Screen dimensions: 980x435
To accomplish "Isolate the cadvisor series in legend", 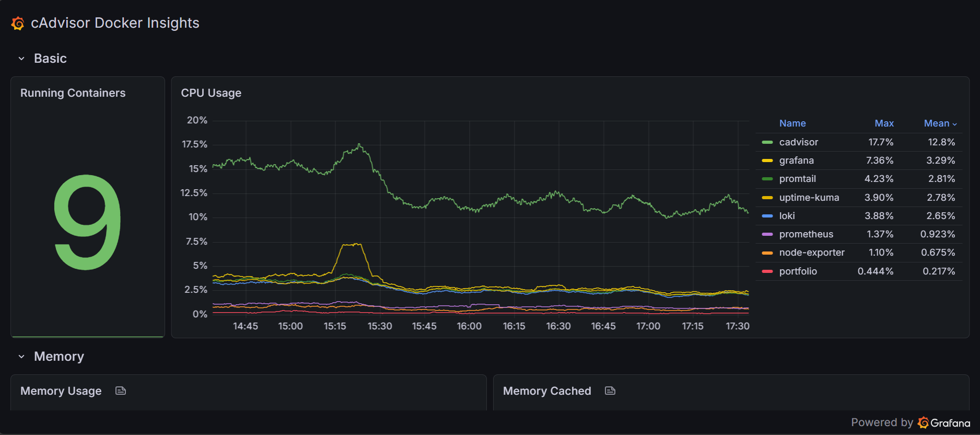I will click(799, 142).
